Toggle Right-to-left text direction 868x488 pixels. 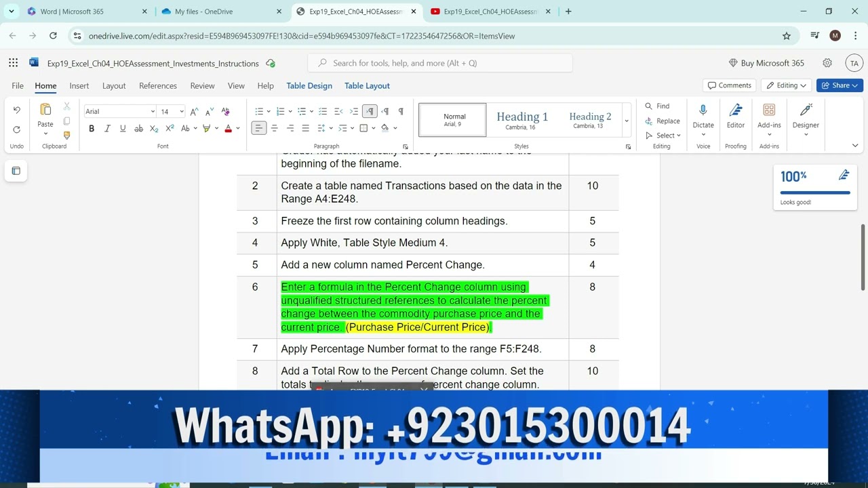click(x=385, y=111)
